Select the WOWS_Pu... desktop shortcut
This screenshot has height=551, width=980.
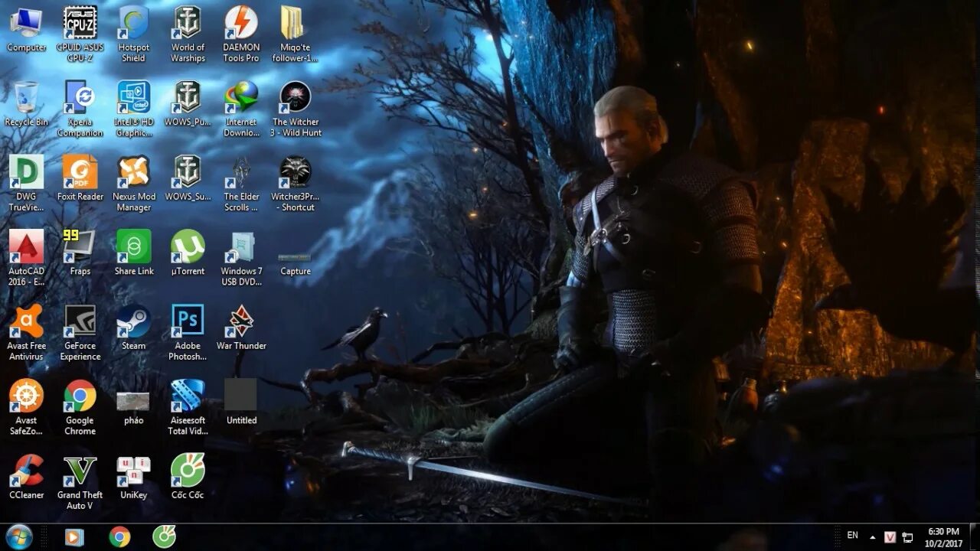coord(188,104)
